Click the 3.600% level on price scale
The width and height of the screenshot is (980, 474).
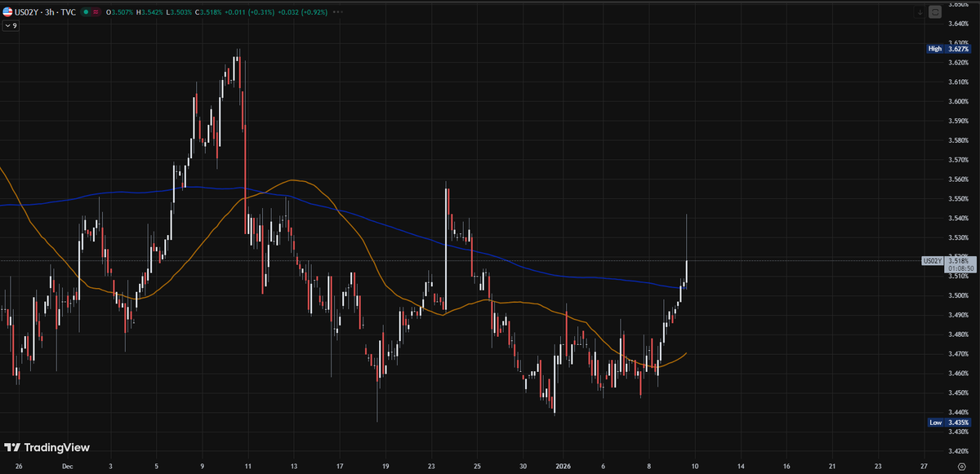click(958, 101)
